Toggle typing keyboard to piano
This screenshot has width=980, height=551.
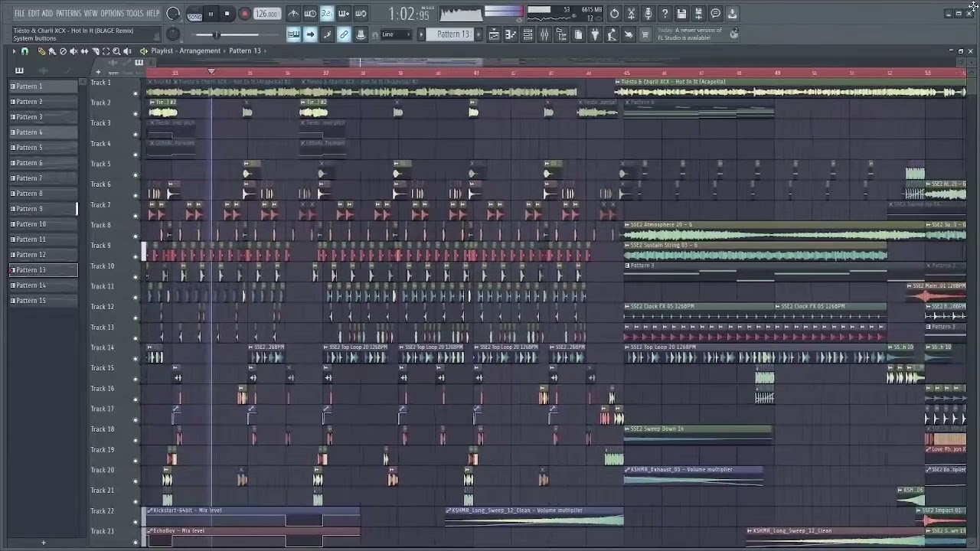click(293, 34)
